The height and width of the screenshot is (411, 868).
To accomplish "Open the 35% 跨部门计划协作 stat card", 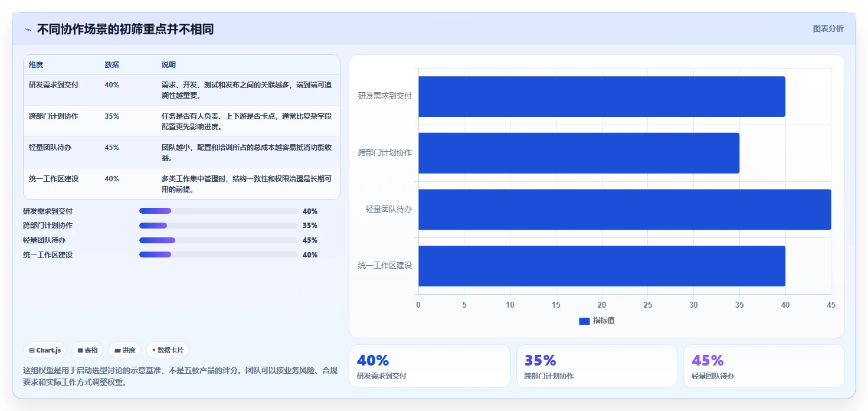I will coord(597,366).
